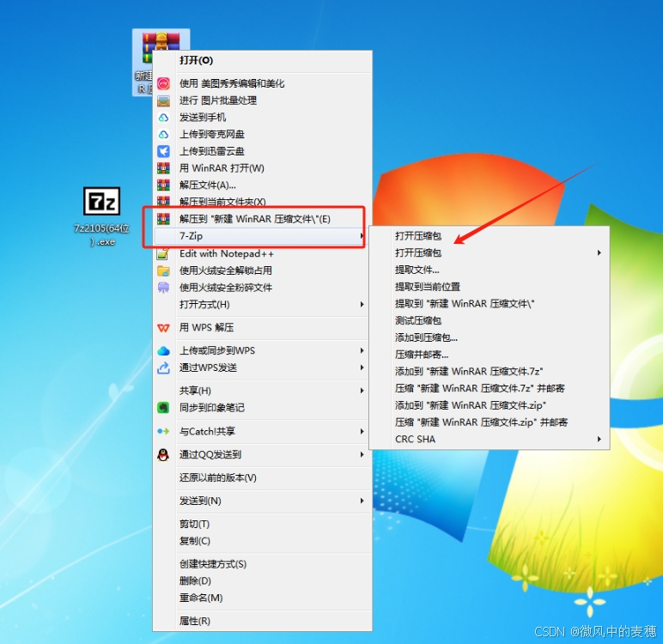Choose 打开(O) in context menu
663x644 pixels.
coord(262,60)
